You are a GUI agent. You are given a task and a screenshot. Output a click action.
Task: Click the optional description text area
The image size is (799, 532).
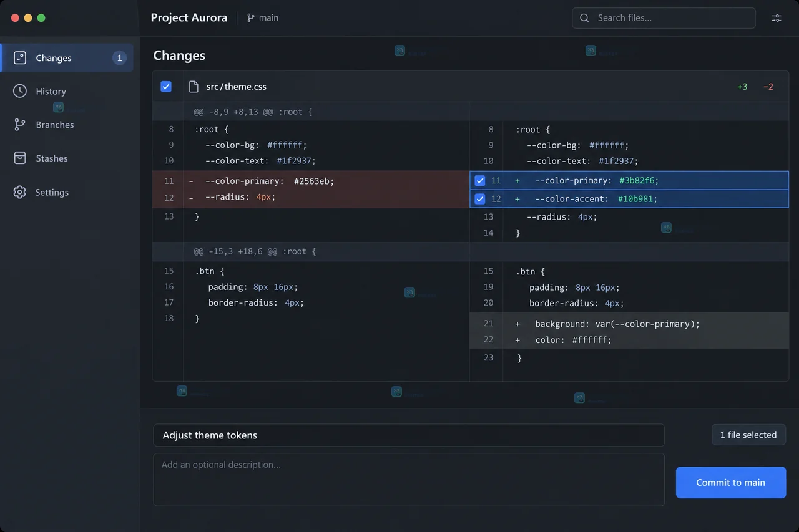pyautogui.click(x=409, y=479)
